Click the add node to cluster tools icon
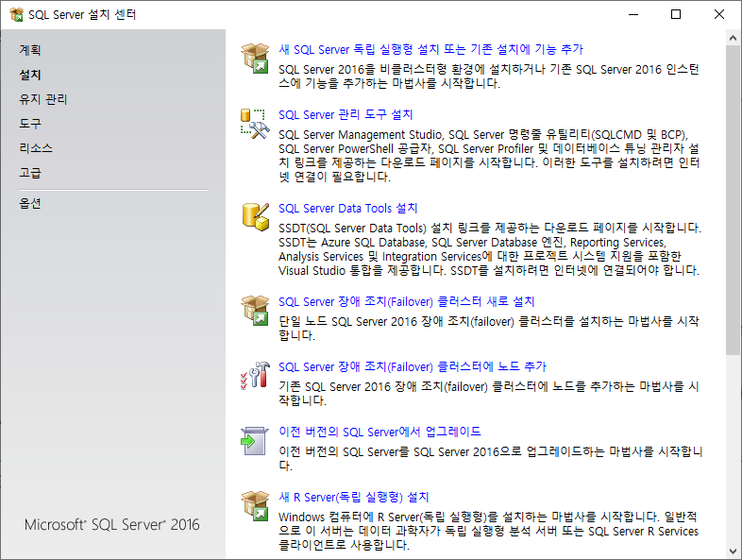Image resolution: width=742 pixels, height=560 pixels. [255, 376]
